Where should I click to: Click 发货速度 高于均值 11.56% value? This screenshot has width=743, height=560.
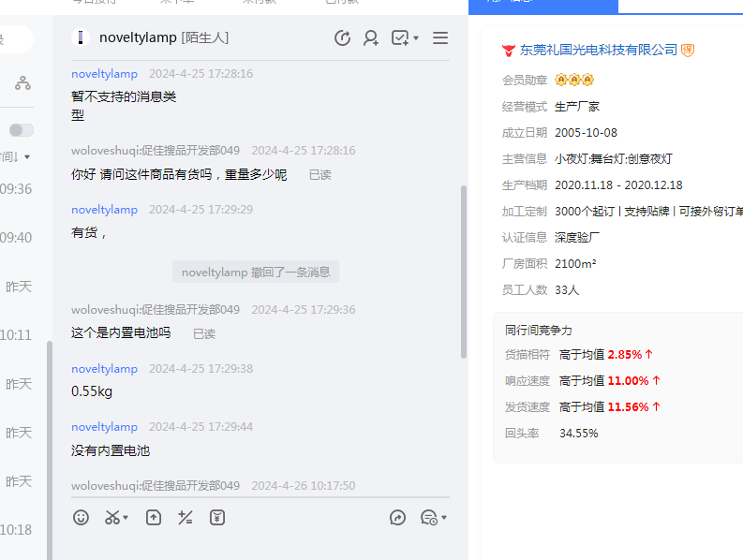(609, 407)
